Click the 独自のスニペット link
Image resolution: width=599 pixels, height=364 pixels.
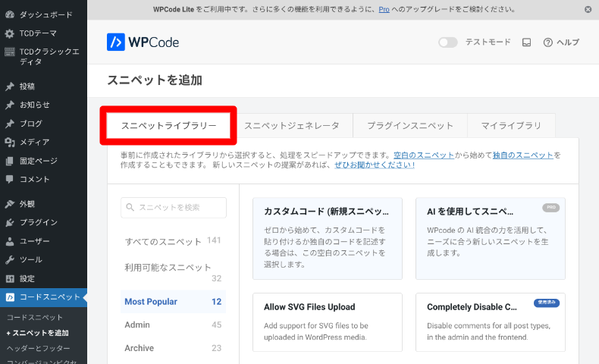pyautogui.click(x=523, y=155)
